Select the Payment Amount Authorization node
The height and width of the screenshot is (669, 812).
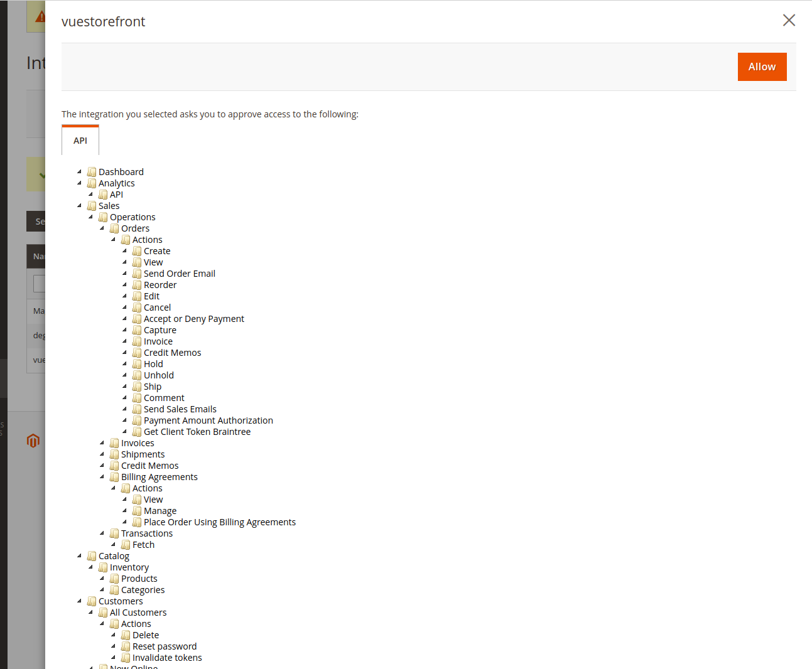208,420
